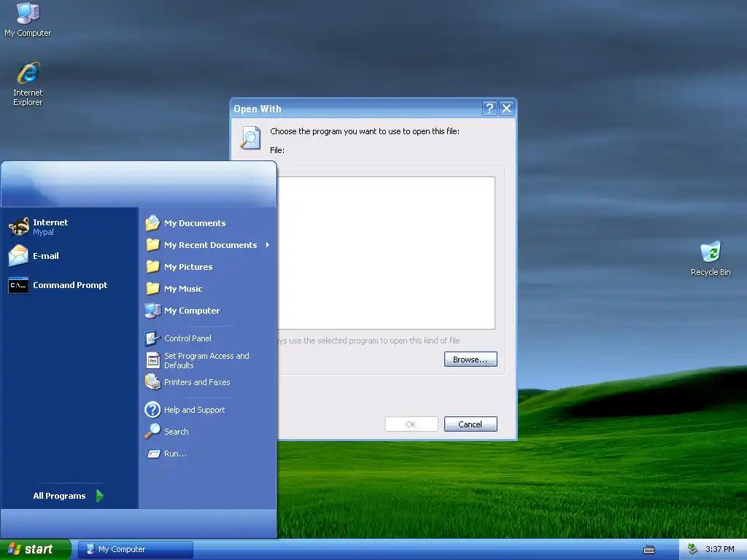747x560 pixels.
Task: Select the Run... menu text
Action: coord(175,454)
